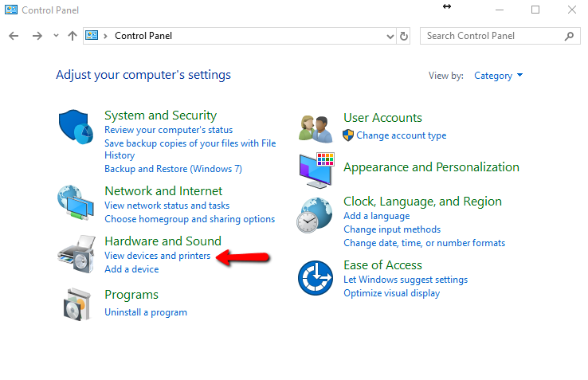Click Change input methods link

(x=392, y=229)
